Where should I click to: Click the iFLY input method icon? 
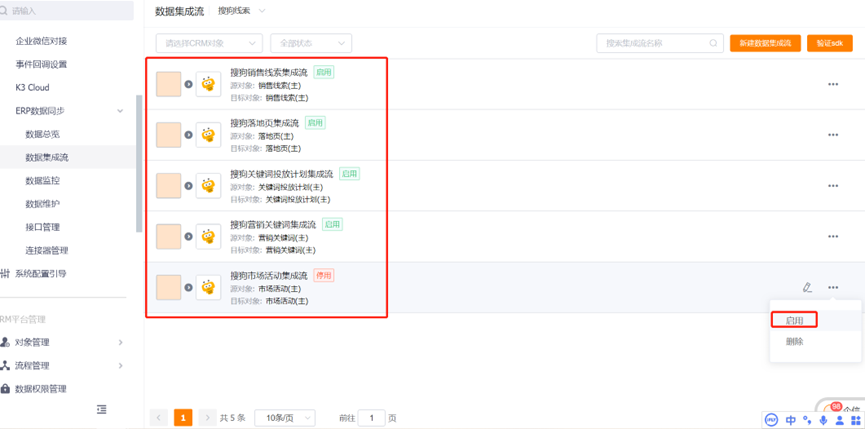tap(772, 420)
